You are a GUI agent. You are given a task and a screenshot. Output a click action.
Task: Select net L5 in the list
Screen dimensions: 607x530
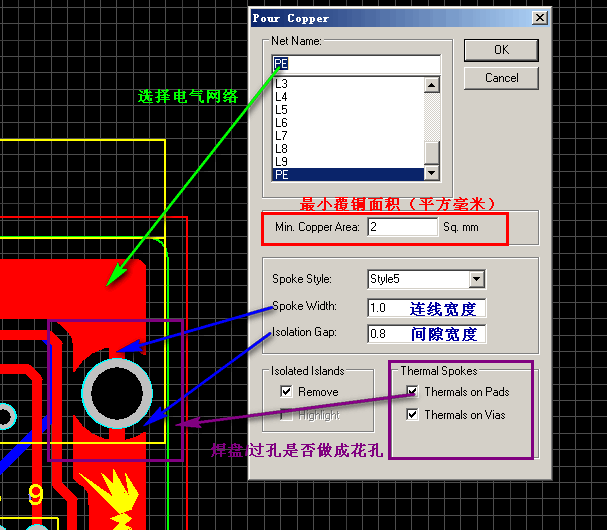point(348,110)
